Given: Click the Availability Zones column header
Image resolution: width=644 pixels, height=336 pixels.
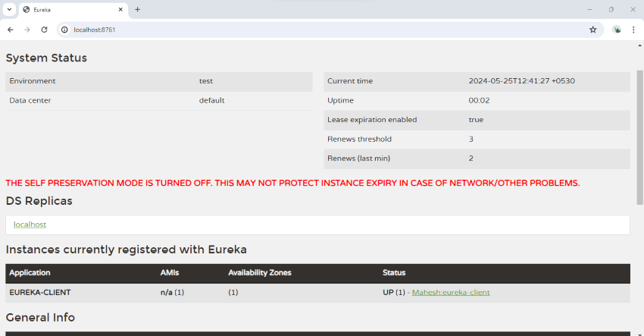Looking at the screenshot, I should 260,272.
